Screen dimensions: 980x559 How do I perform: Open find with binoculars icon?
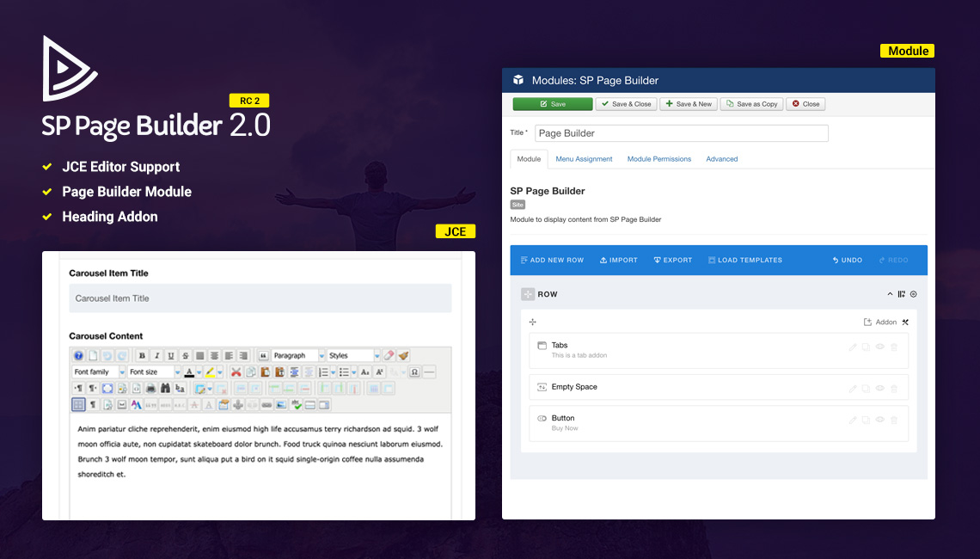coord(165,389)
